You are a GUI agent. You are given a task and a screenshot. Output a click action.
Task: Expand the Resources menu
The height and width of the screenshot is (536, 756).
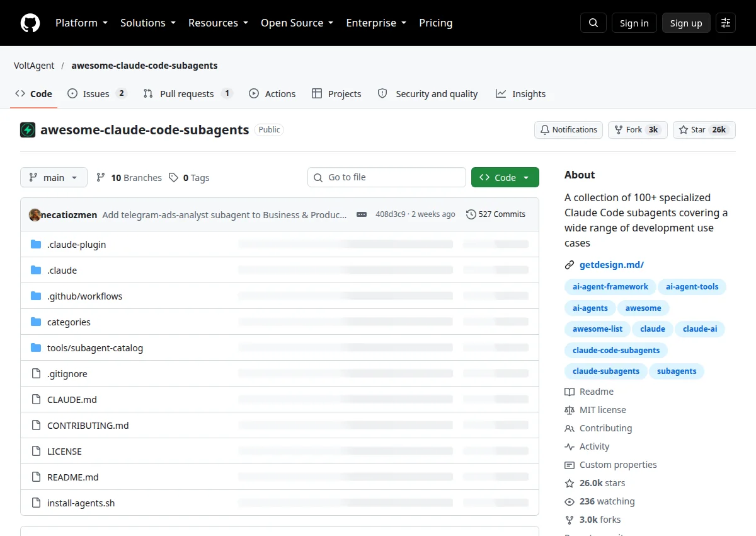pyautogui.click(x=218, y=23)
